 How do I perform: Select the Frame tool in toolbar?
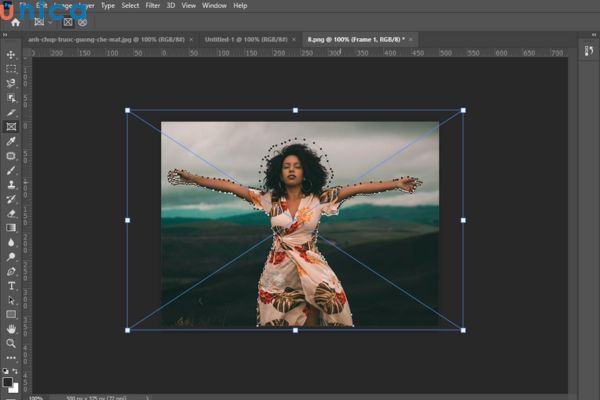(11, 127)
